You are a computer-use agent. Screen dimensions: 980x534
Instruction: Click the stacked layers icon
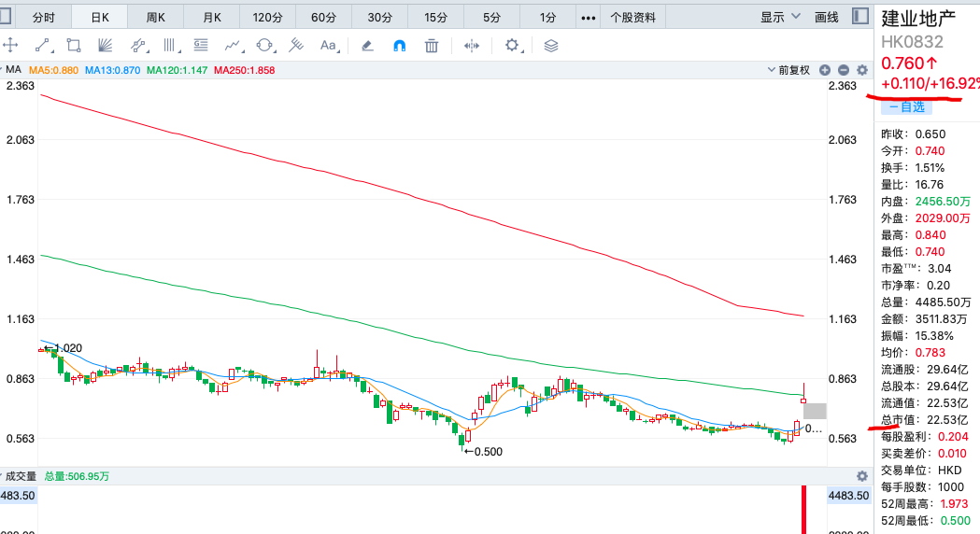pyautogui.click(x=550, y=46)
